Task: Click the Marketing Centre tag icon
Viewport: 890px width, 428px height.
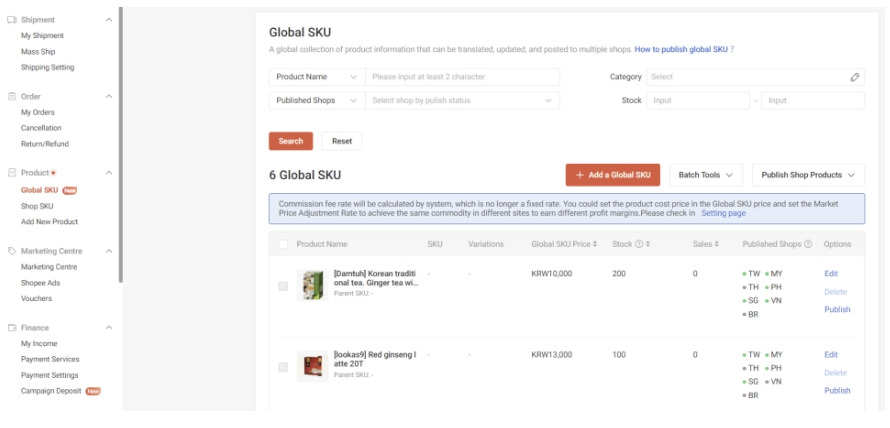Action: point(12,251)
